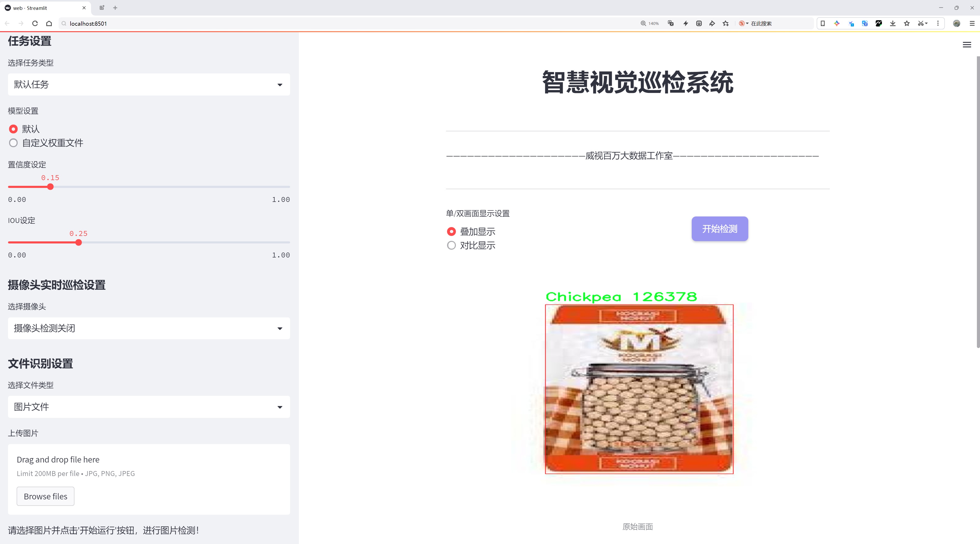The image size is (980, 544).
Task: Click the Browse files button
Action: (x=45, y=497)
